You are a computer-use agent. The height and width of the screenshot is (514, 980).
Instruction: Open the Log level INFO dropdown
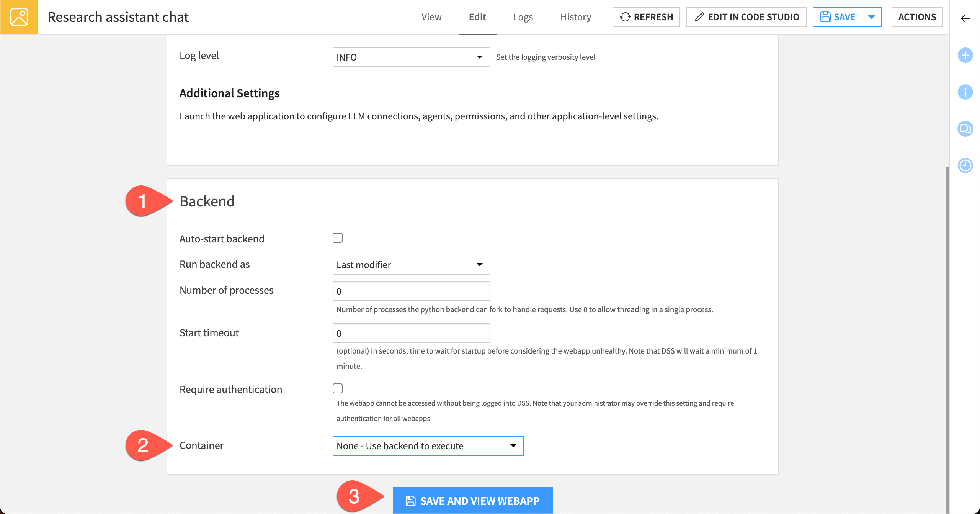coord(411,57)
